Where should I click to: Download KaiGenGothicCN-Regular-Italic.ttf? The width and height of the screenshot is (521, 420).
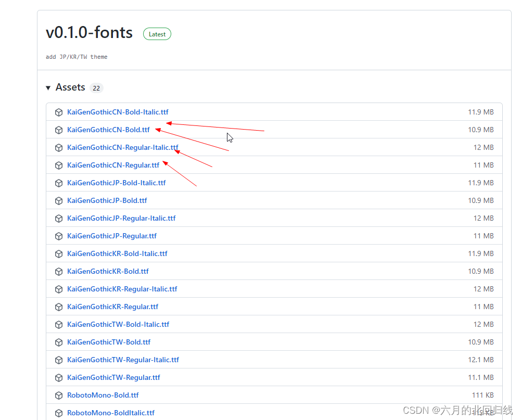click(123, 147)
